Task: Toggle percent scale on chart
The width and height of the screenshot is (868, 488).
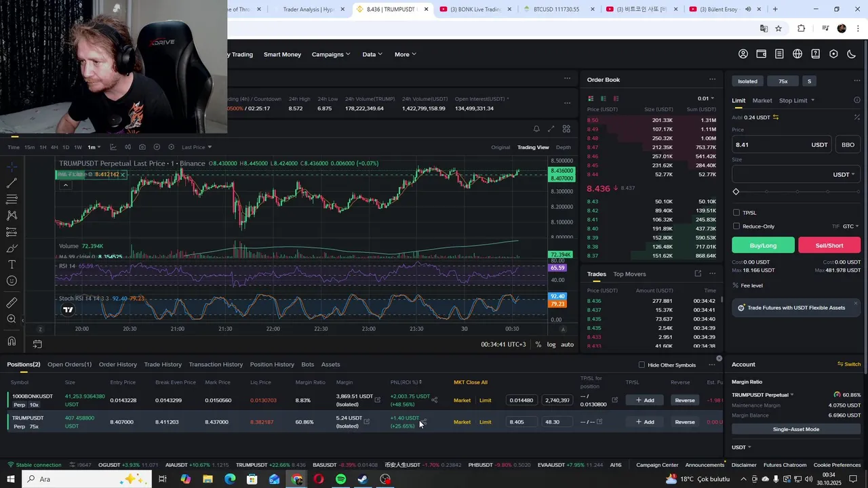Action: click(538, 344)
